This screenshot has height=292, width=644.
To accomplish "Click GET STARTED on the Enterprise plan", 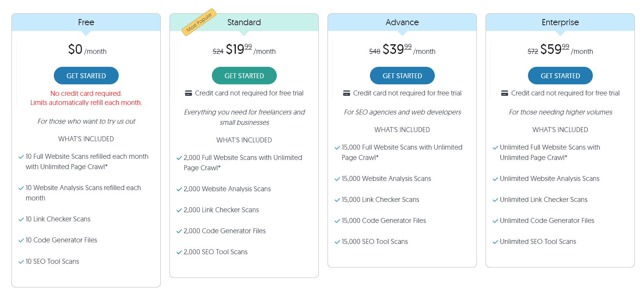I will coord(560,76).
